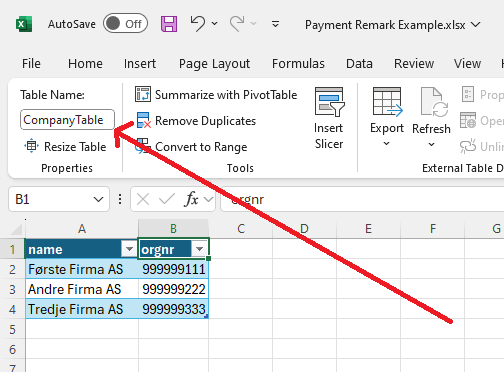Select cell Andre Firma AS
This screenshot has height=372, width=504.
coord(82,289)
